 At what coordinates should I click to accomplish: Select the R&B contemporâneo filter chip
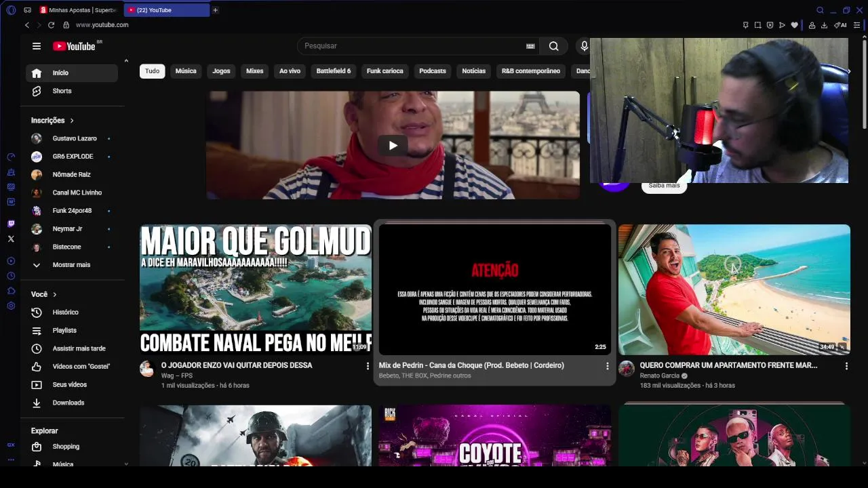(x=531, y=71)
